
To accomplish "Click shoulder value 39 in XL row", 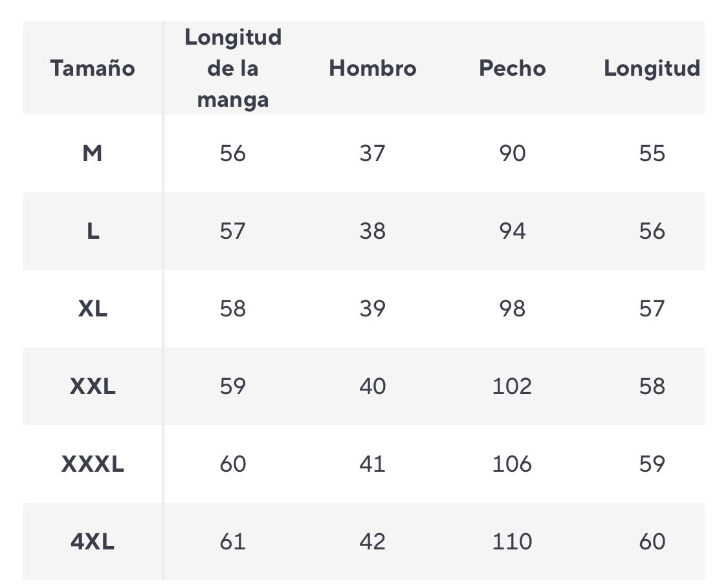I will pyautogui.click(x=373, y=309).
